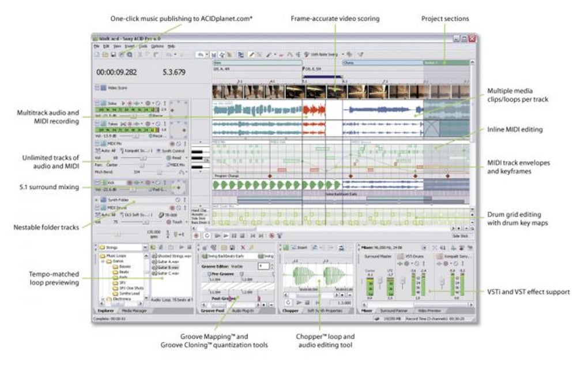The image size is (588, 370).
Task: Toggle the record arm on the Kick track
Action: 130,182
